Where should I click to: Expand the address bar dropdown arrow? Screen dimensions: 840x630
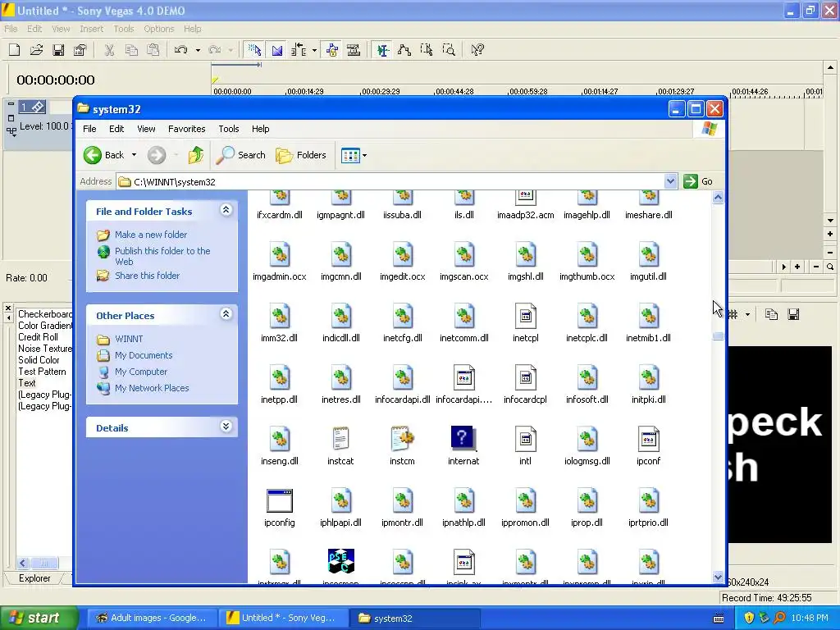pos(670,181)
